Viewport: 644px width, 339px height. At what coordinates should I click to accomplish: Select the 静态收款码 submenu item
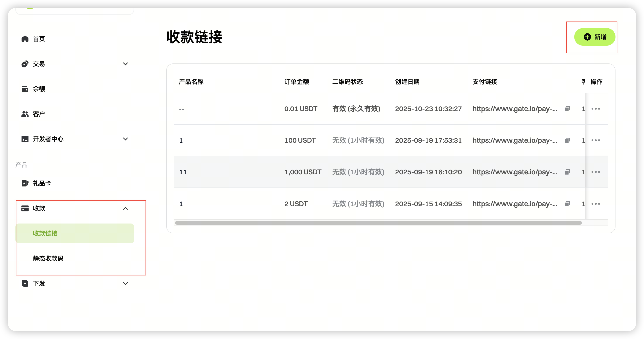[x=48, y=258]
